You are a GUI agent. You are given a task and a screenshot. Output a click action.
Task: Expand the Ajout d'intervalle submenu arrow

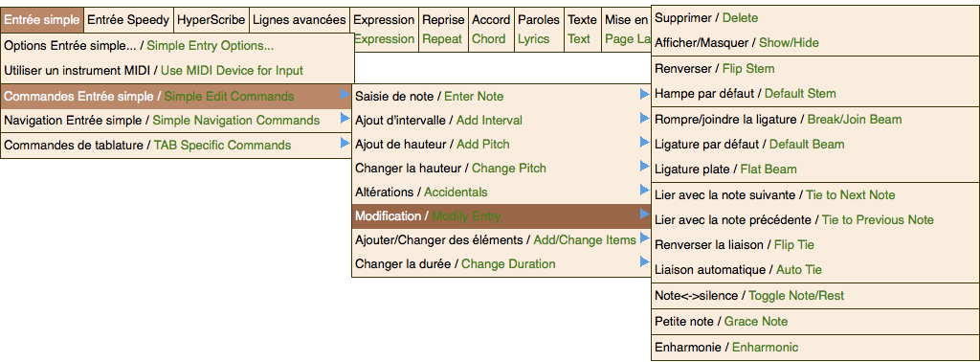(x=644, y=119)
